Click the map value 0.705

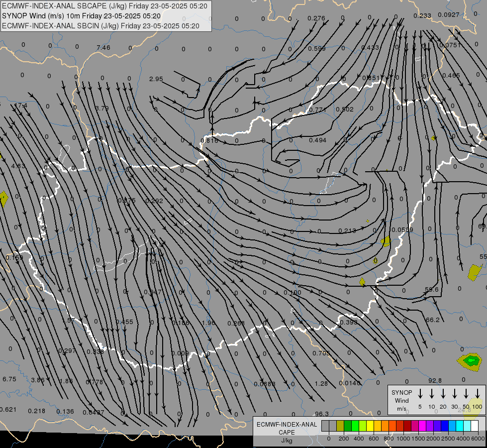click(x=321, y=353)
